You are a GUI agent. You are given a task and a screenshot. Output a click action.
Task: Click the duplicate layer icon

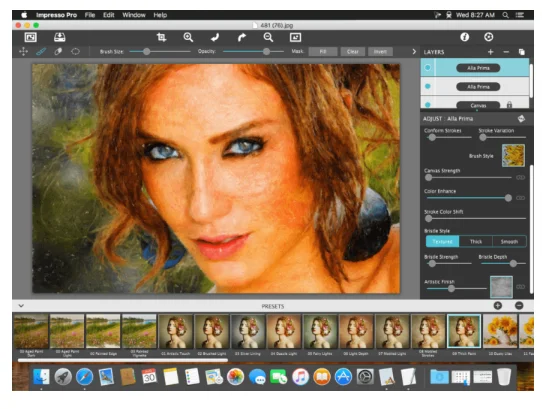522,52
